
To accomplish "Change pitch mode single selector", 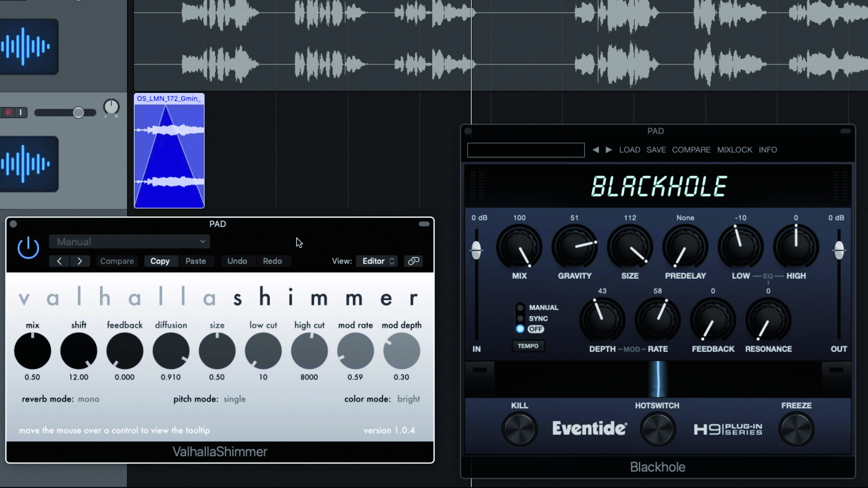I will pos(234,399).
